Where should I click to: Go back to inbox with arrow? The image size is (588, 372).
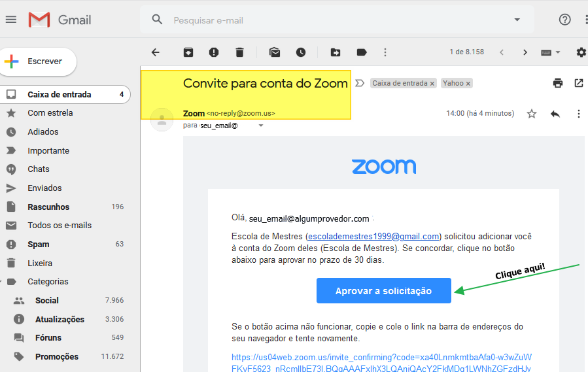click(x=155, y=52)
